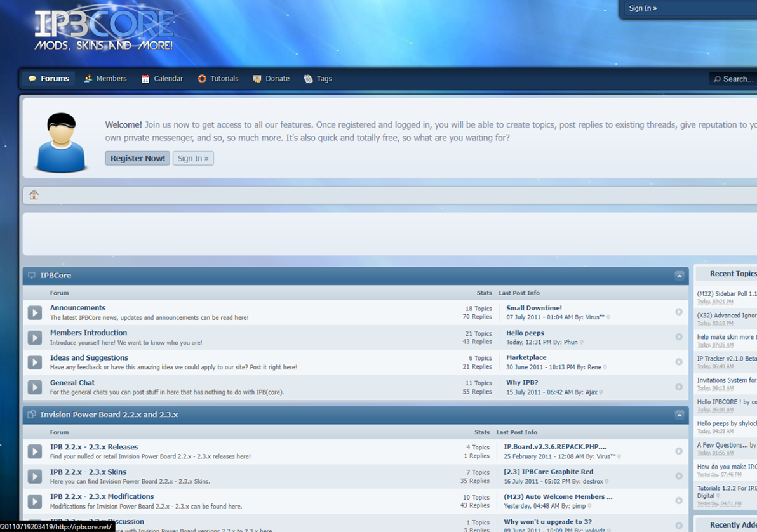Open the Members tab

click(105, 79)
